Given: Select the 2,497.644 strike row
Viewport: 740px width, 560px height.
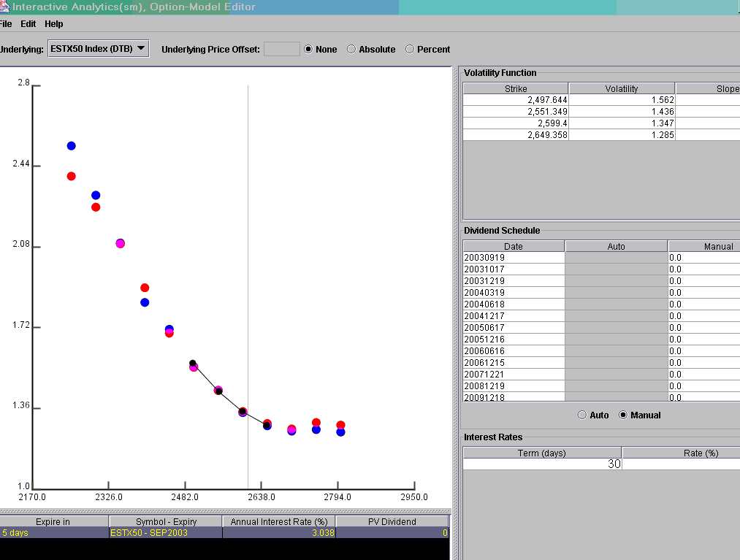Looking at the screenshot, I should click(x=516, y=100).
